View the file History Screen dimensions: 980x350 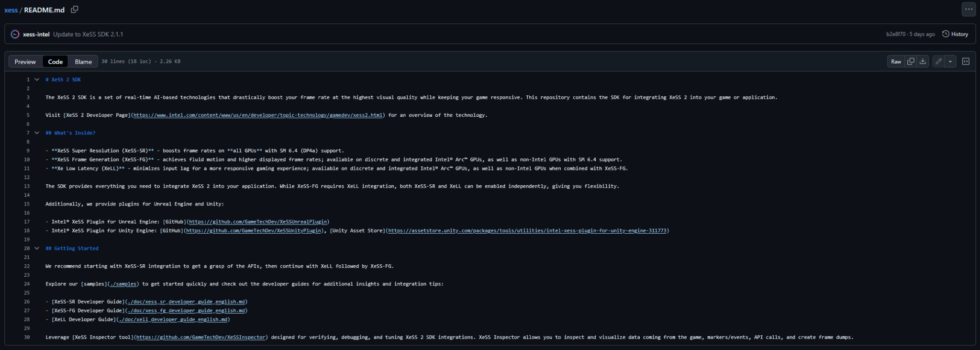click(955, 34)
